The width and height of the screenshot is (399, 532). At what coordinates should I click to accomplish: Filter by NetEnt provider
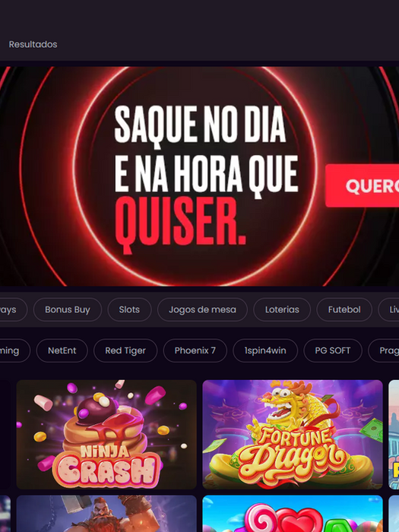(62, 350)
